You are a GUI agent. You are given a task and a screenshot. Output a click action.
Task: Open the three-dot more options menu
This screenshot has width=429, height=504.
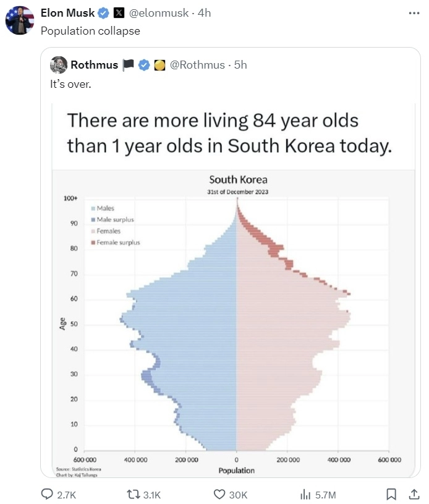pyautogui.click(x=414, y=13)
